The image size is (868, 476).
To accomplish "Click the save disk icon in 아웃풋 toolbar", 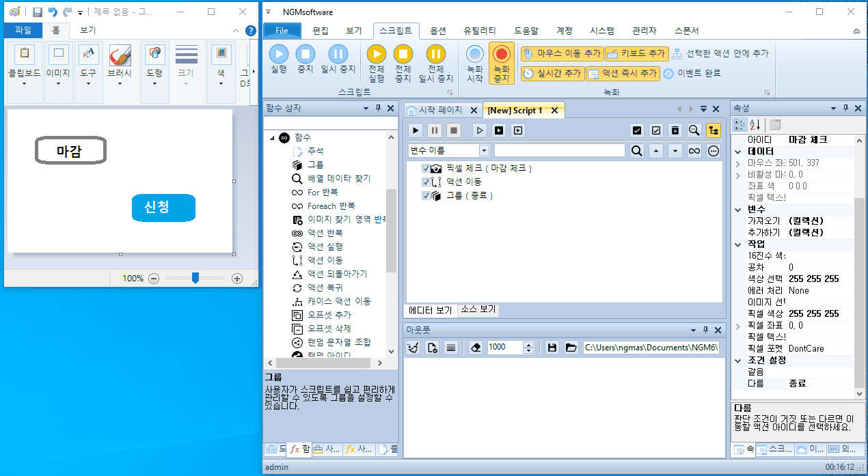I will click(552, 347).
